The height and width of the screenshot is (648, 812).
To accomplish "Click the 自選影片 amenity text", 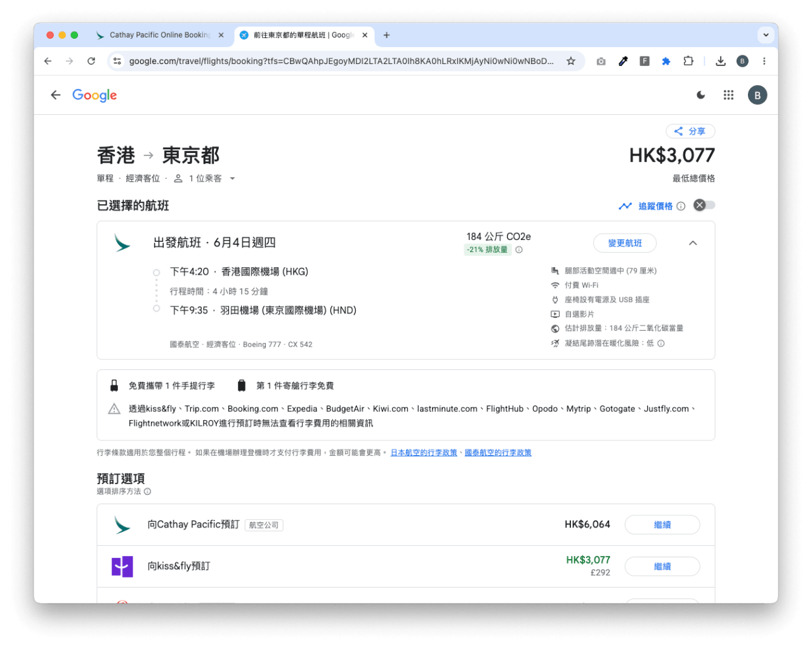I will tap(579, 315).
